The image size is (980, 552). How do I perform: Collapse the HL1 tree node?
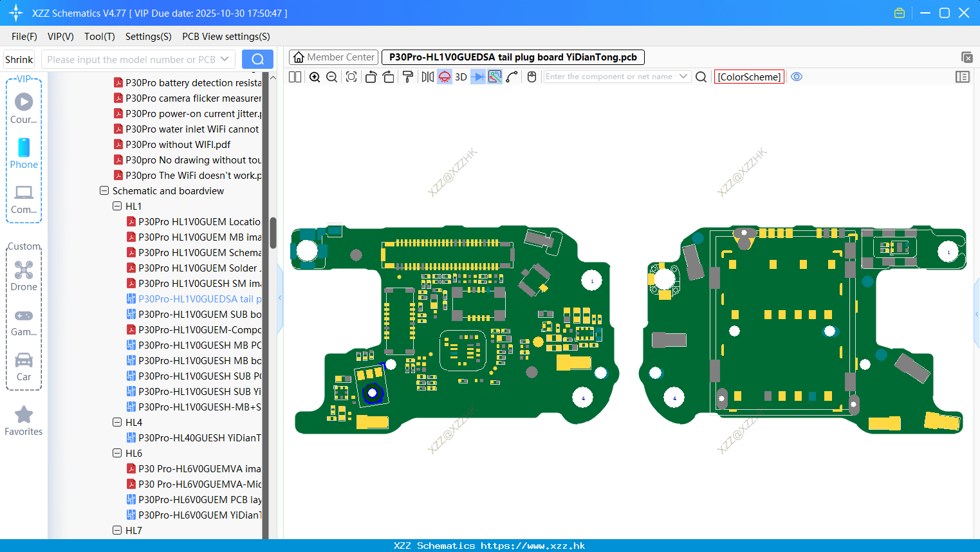click(x=117, y=207)
